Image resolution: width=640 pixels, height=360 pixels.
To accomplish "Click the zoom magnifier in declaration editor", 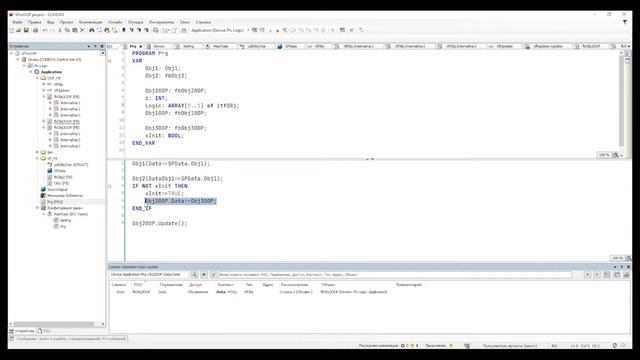I will 616,155.
